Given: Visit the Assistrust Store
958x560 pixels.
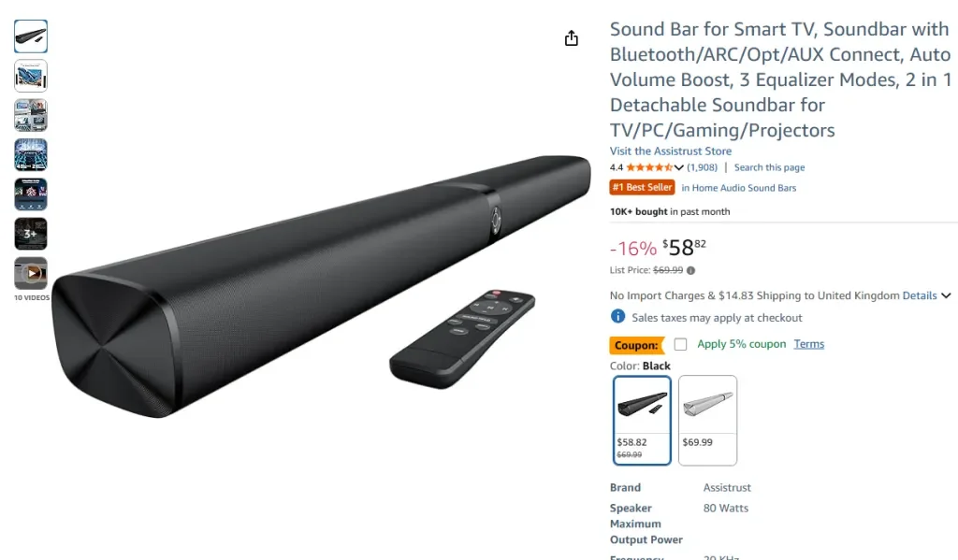Looking at the screenshot, I should coord(670,151).
